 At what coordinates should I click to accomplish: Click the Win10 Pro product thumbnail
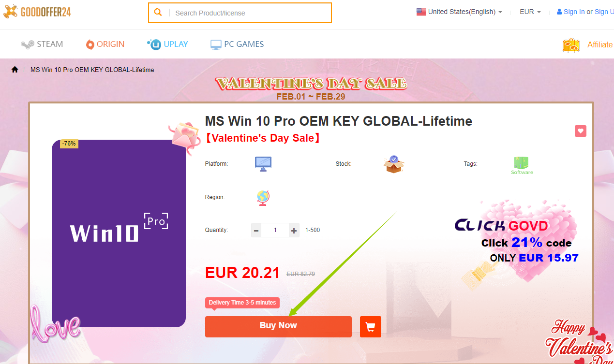[x=119, y=233]
